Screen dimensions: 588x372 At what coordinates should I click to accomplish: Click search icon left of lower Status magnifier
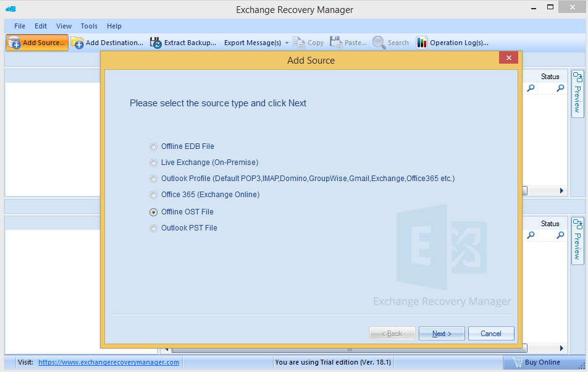(x=531, y=235)
